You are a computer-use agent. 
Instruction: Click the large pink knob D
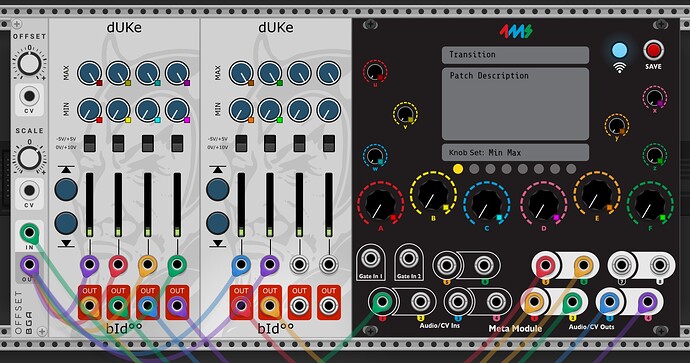(x=543, y=205)
